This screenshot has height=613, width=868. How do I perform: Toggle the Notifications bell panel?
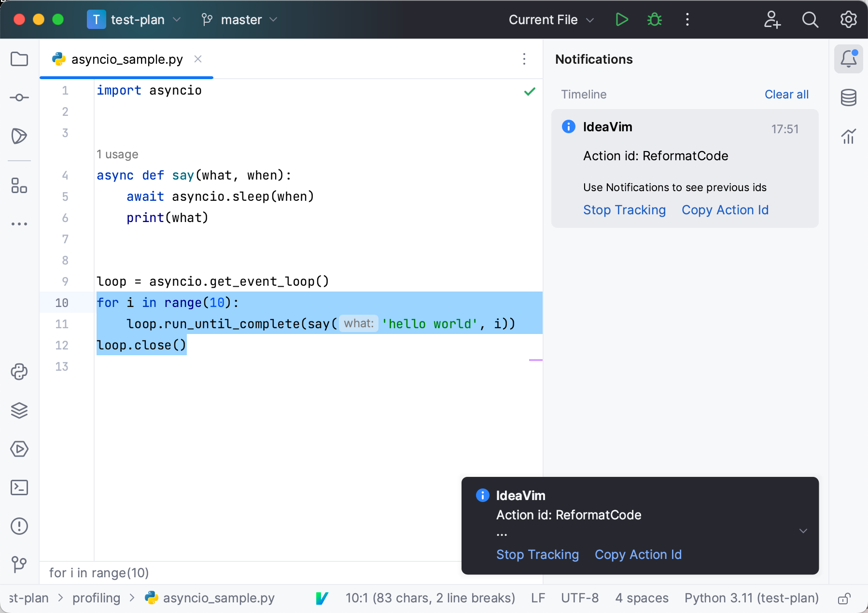(848, 59)
